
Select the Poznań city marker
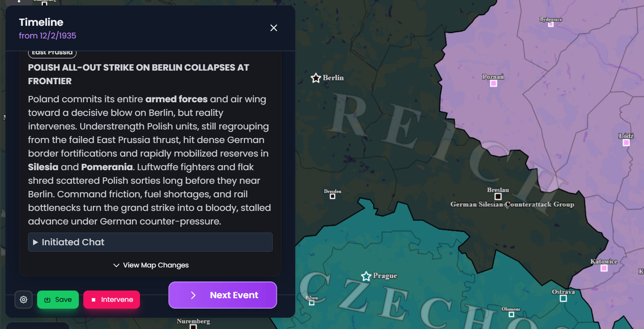pos(494,83)
